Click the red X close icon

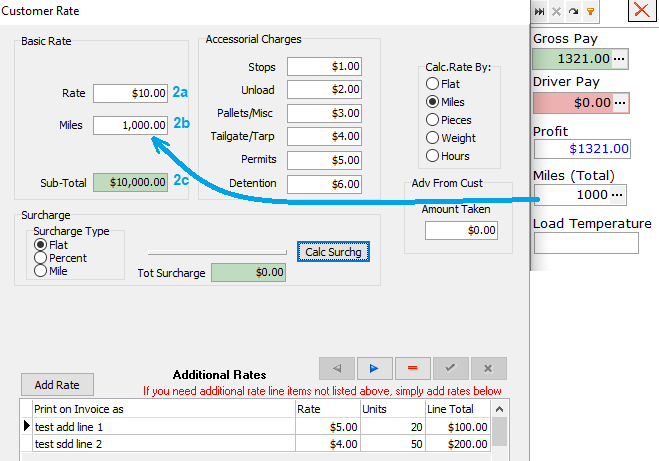[641, 11]
